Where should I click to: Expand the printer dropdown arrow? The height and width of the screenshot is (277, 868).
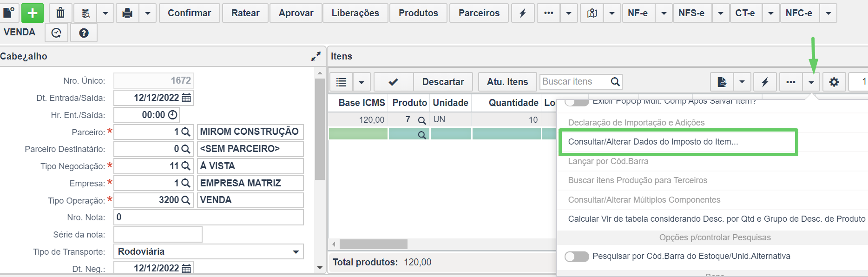click(148, 13)
